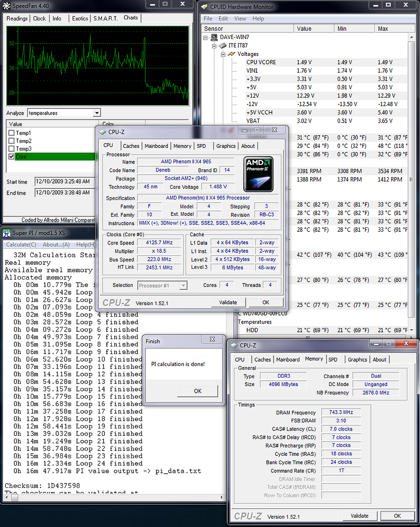Click the AMD Phenom II logo image
The width and height of the screenshot is (420, 527).
(258, 174)
